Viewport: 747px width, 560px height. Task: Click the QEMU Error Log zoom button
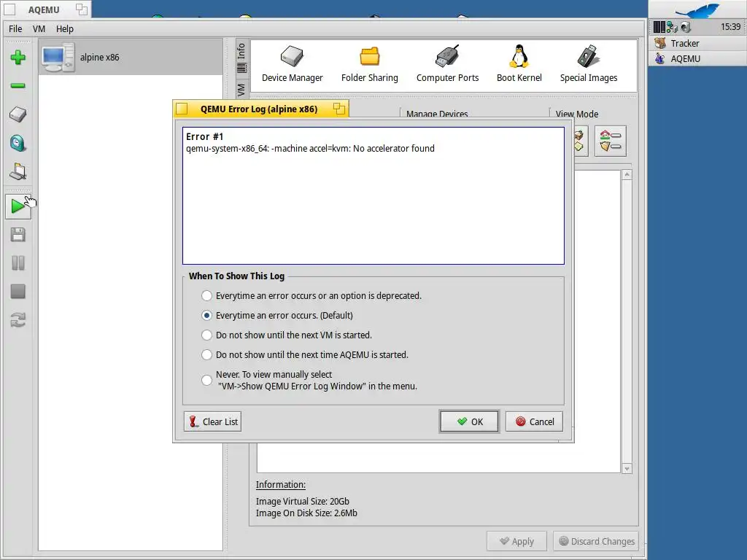pos(339,109)
